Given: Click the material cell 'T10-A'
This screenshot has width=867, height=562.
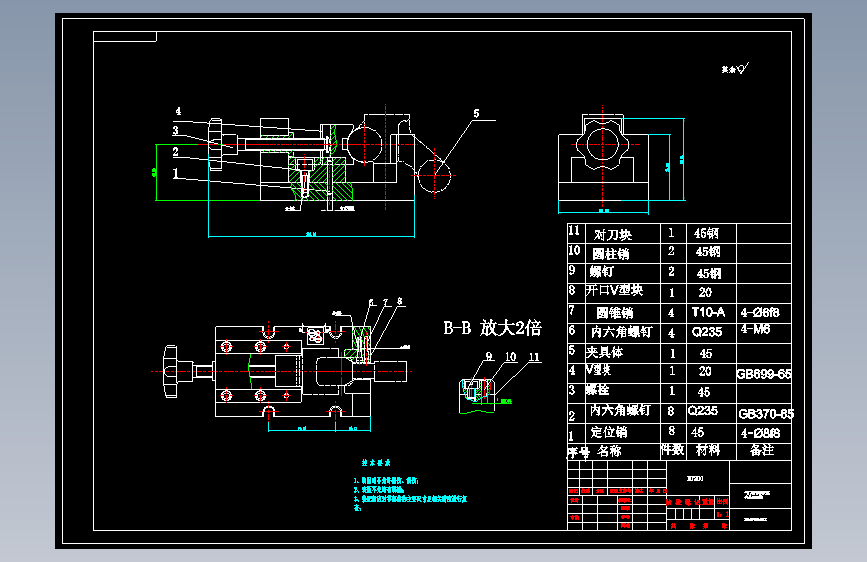Looking at the screenshot, I should tap(708, 313).
